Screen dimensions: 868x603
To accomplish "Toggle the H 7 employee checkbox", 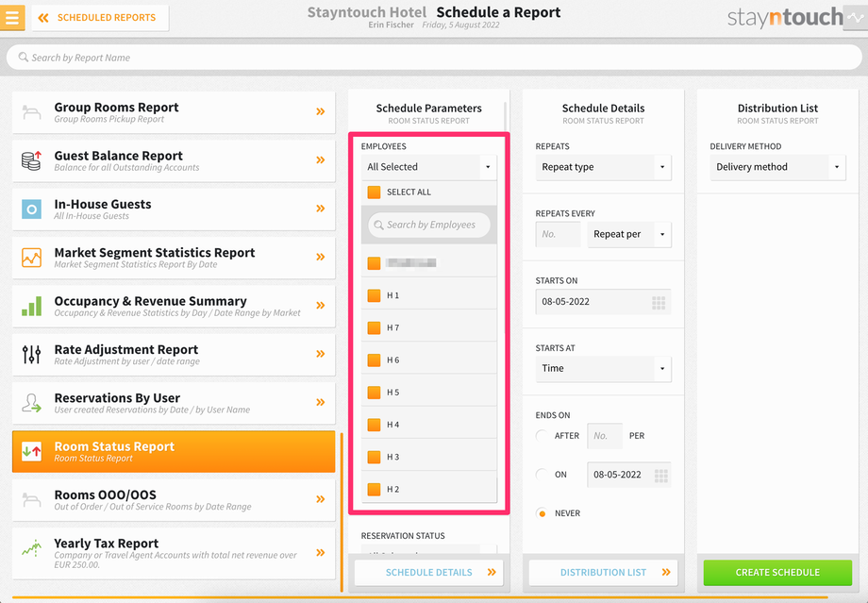I will [375, 327].
